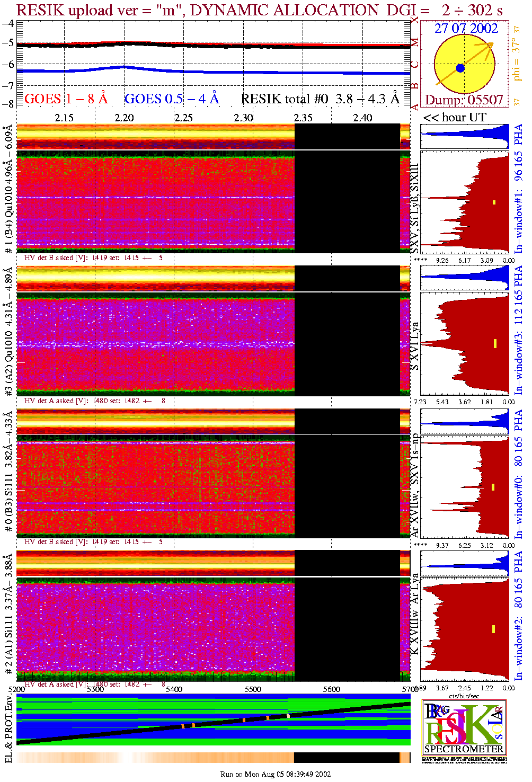Select the blue GOES 0.5 – 4 Å legend label
Image resolution: width=532 pixels, height=782 pixels.
[x=172, y=99]
